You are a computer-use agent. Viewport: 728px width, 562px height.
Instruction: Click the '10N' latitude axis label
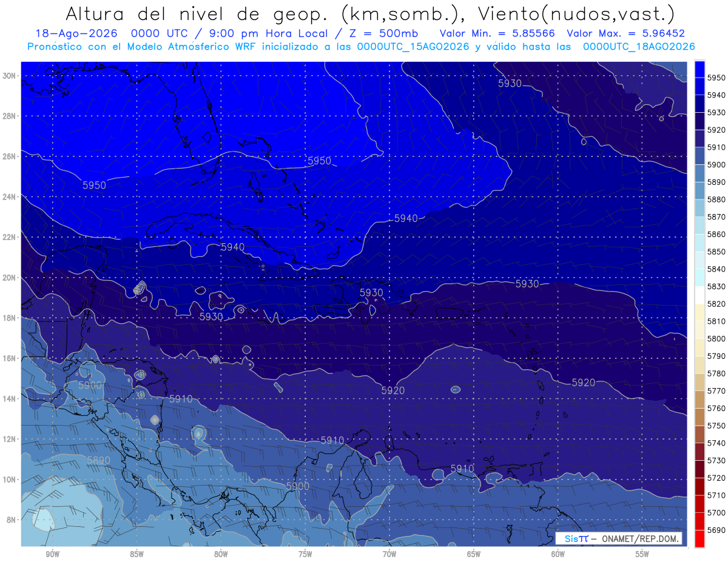[8, 480]
